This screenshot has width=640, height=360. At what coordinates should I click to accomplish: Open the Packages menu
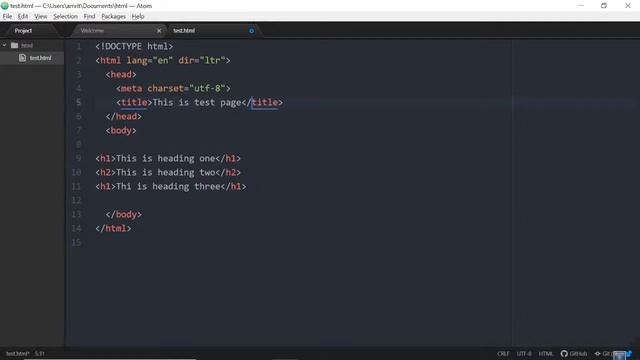tap(113, 16)
